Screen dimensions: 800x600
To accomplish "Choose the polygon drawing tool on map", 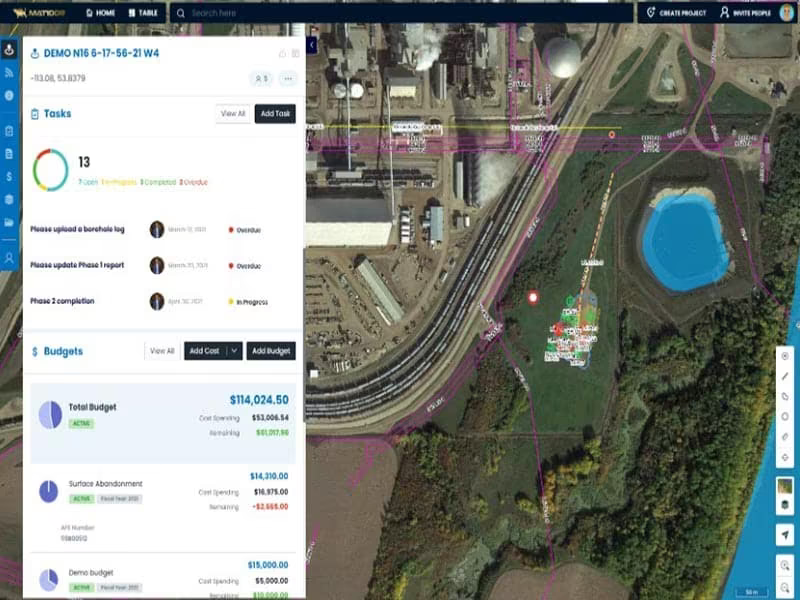I will [x=785, y=396].
